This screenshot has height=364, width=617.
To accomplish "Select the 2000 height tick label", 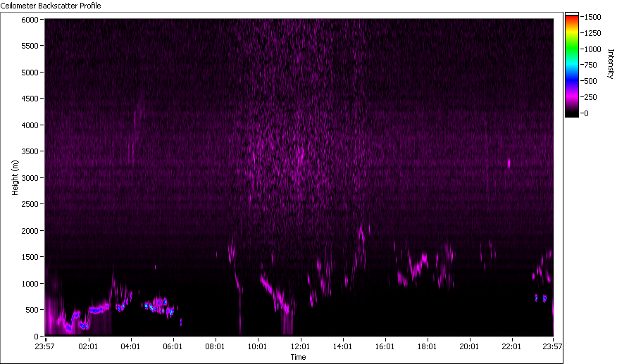I will click(30, 231).
